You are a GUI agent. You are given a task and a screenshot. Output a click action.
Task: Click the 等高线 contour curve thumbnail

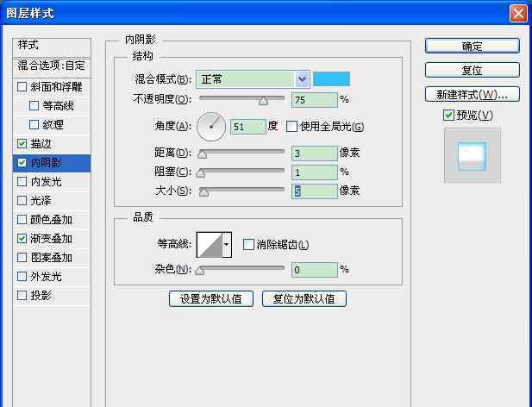point(210,245)
